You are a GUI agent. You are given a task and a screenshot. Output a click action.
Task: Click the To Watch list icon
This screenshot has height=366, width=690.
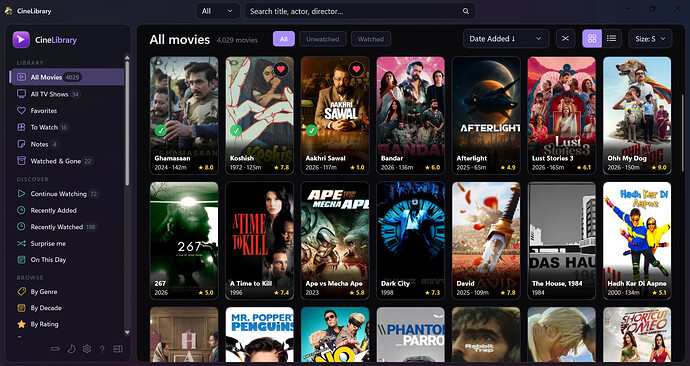[21, 127]
